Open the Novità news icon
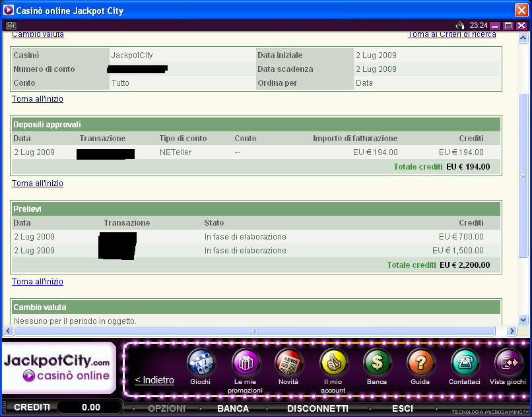The height and width of the screenshot is (417, 532). click(288, 363)
